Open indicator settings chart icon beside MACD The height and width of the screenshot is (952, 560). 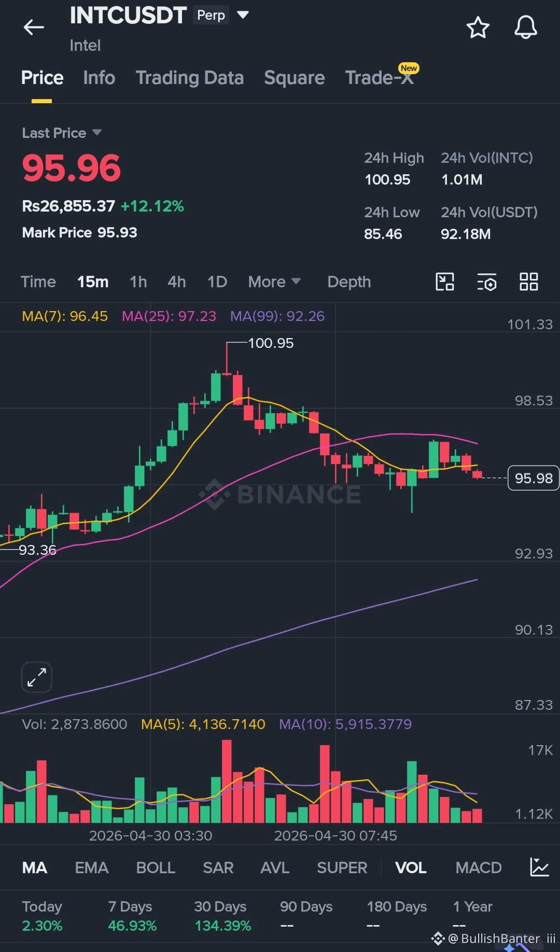(x=539, y=867)
